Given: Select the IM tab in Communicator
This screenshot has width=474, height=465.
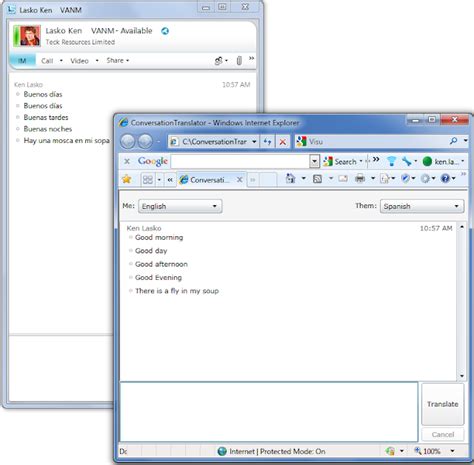Looking at the screenshot, I should click(x=22, y=61).
